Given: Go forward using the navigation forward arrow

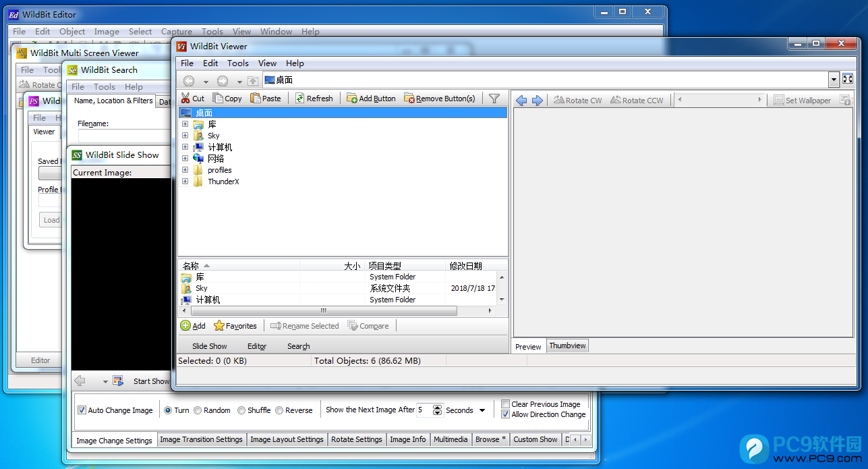Looking at the screenshot, I should [x=223, y=81].
